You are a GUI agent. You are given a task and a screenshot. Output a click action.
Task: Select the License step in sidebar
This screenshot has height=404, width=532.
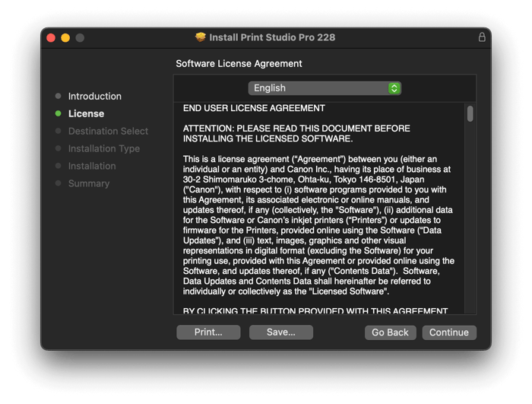(x=86, y=113)
